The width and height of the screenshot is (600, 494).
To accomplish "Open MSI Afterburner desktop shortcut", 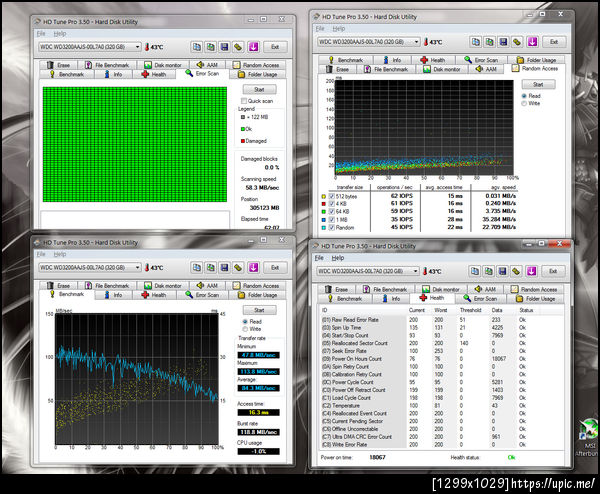I will (589, 437).
